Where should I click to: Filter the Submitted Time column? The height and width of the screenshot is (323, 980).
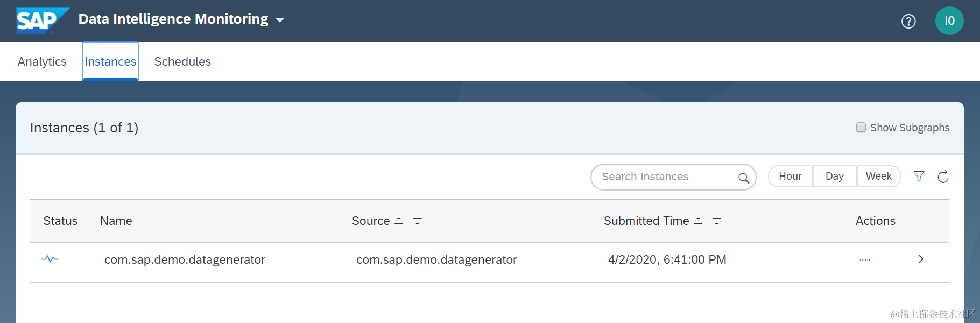pyautogui.click(x=717, y=221)
